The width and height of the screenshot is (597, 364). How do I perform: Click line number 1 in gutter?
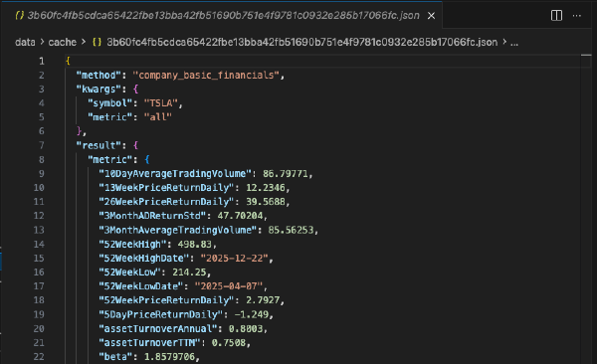(42, 61)
